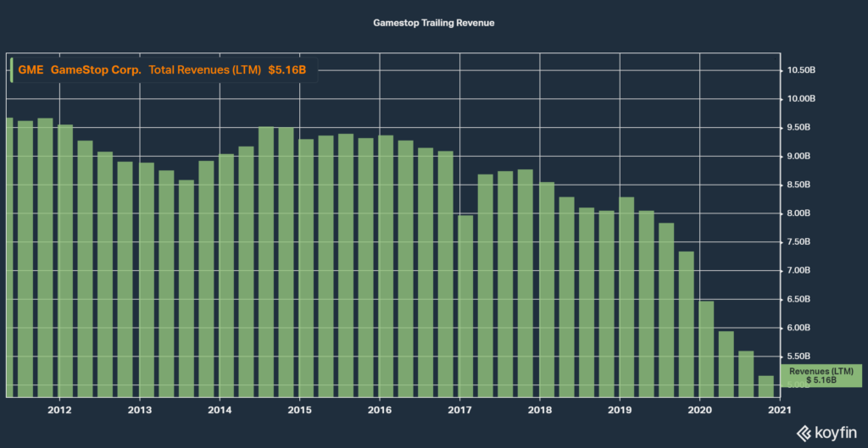Select the first bar right after the 2020 tick
Screen dimensions: 868x448
(706, 349)
